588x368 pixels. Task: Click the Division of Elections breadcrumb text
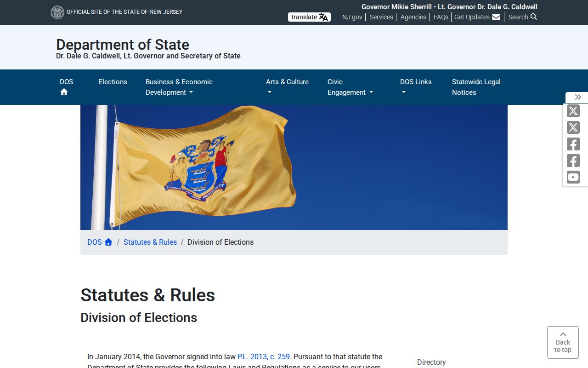coord(220,242)
